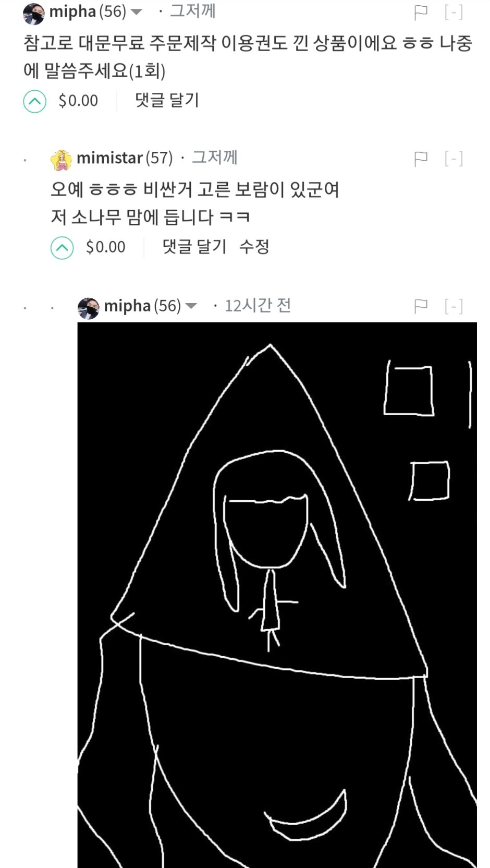The height and width of the screenshot is (868, 490).
Task: Open the mimistar username link
Action: tap(109, 158)
